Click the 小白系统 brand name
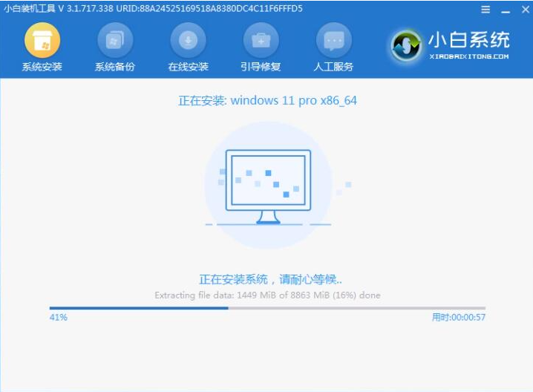This screenshot has width=533, height=392. 469,40
